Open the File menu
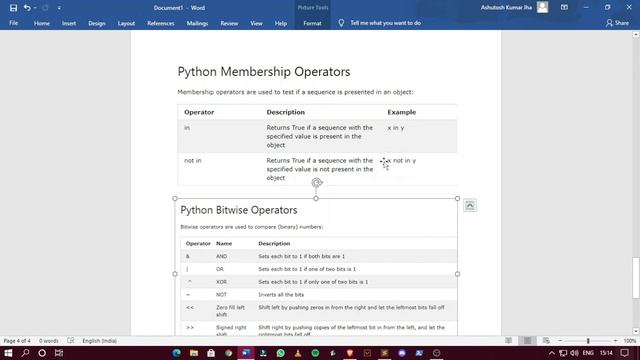 click(13, 23)
